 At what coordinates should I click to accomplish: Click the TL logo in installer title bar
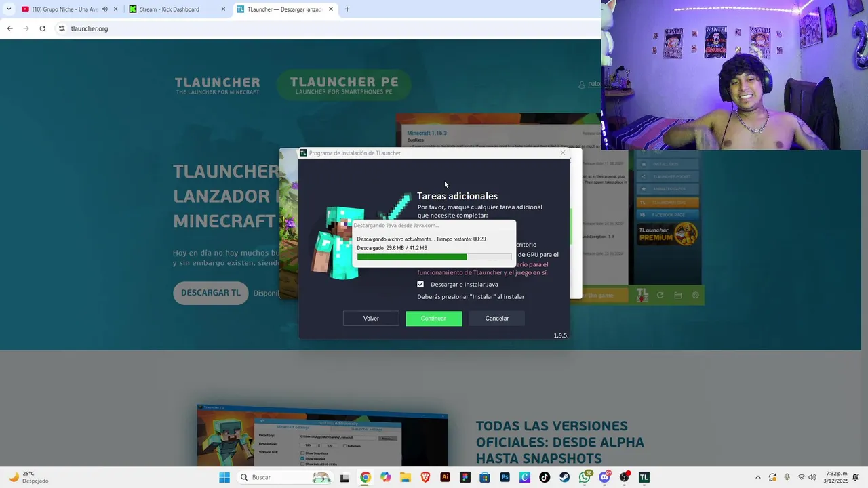point(303,153)
